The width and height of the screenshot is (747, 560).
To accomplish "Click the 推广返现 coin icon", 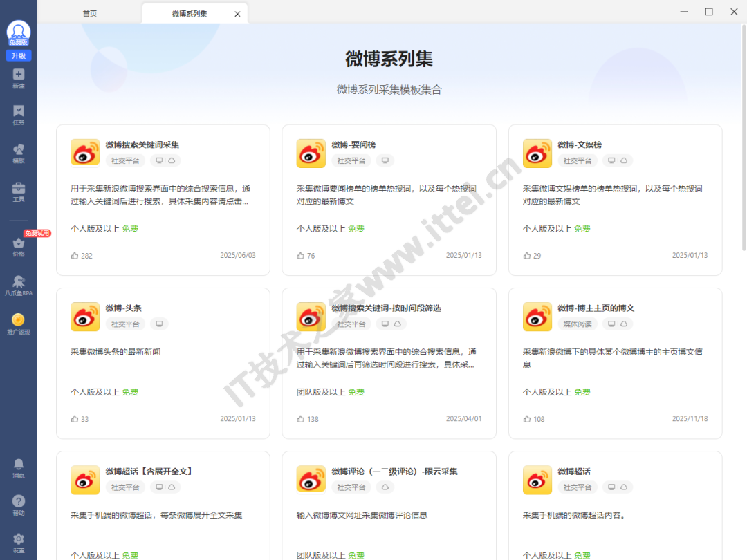I will pos(19,320).
